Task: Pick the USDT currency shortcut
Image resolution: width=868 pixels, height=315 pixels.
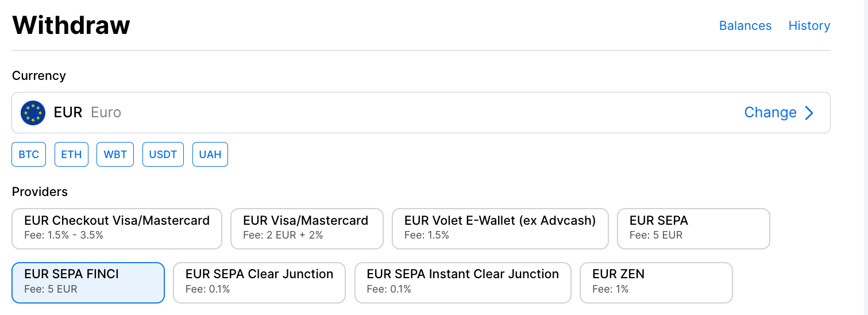Action: (x=163, y=155)
